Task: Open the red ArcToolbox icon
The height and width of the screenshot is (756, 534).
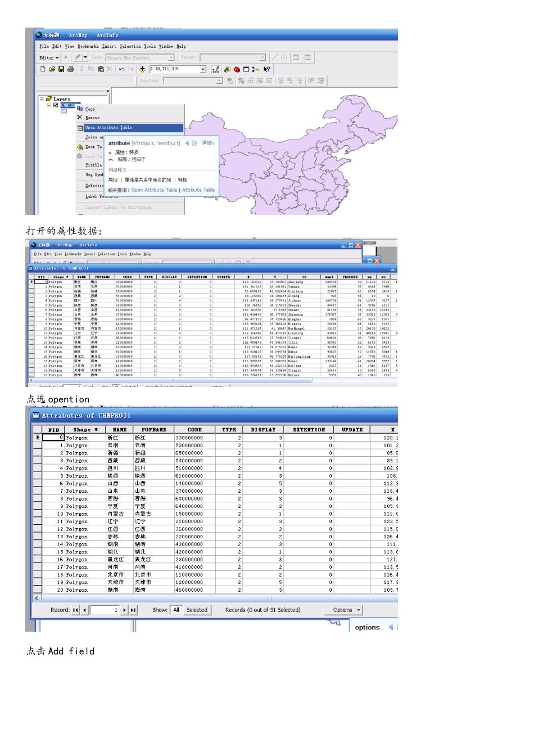Action: (x=237, y=69)
